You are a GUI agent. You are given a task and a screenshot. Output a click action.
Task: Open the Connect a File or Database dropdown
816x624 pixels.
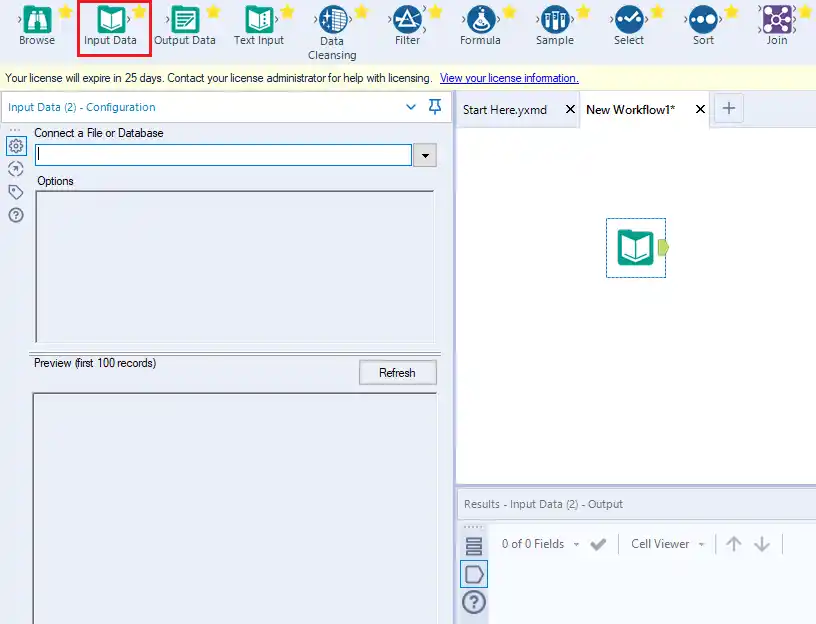tap(425, 155)
